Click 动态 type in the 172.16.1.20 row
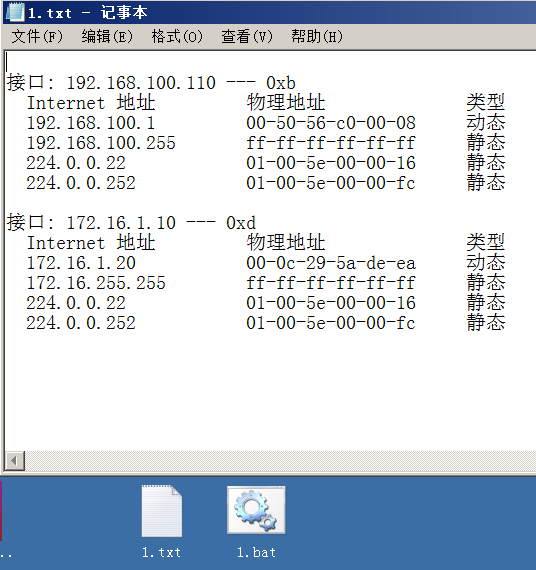 click(486, 263)
